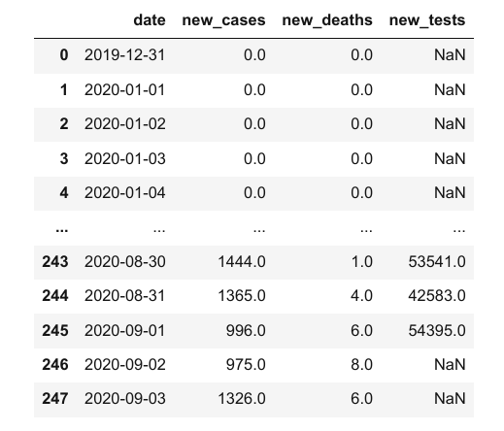Select row index 243

55,262
